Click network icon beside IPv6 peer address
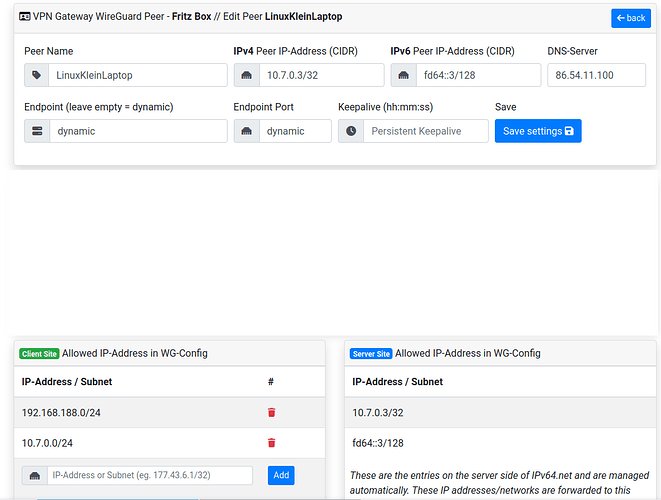 [x=404, y=75]
